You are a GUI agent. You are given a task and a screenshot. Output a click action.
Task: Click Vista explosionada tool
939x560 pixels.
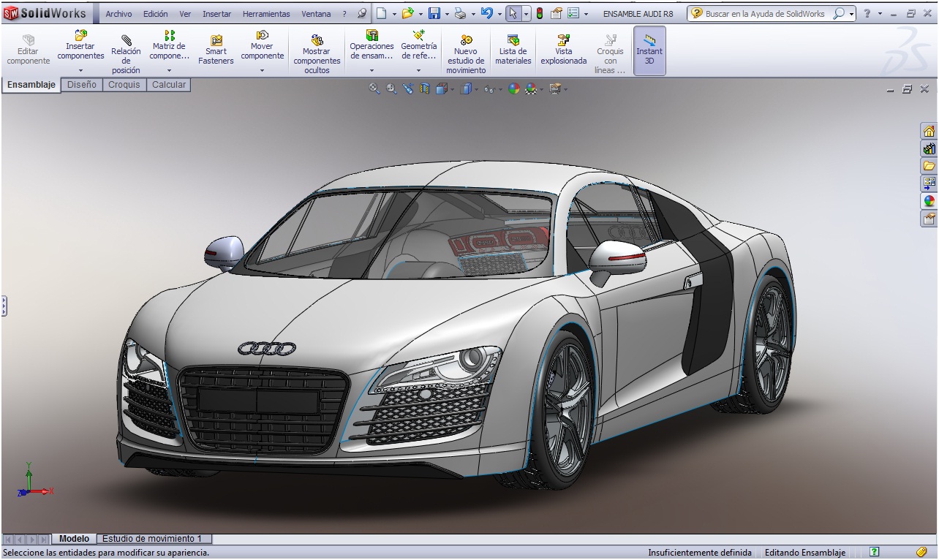tap(564, 50)
